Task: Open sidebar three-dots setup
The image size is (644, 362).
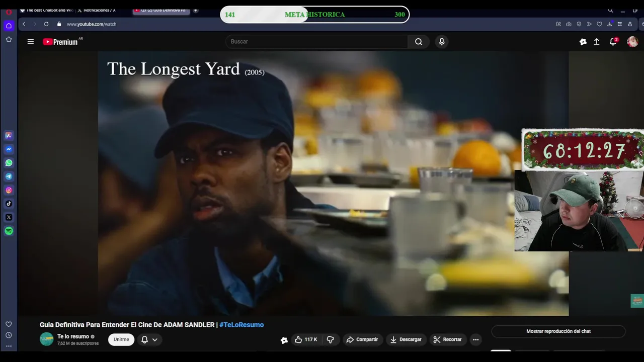Action: (x=9, y=346)
